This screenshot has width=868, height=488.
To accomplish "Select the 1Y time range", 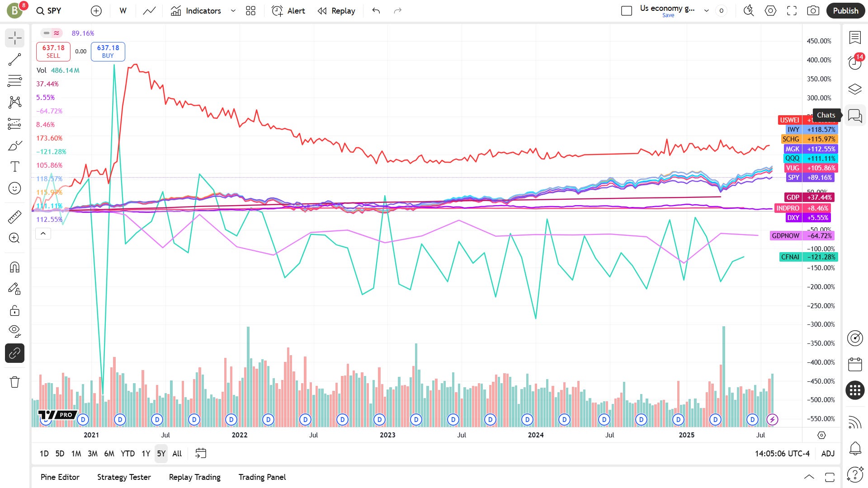I will point(146,453).
